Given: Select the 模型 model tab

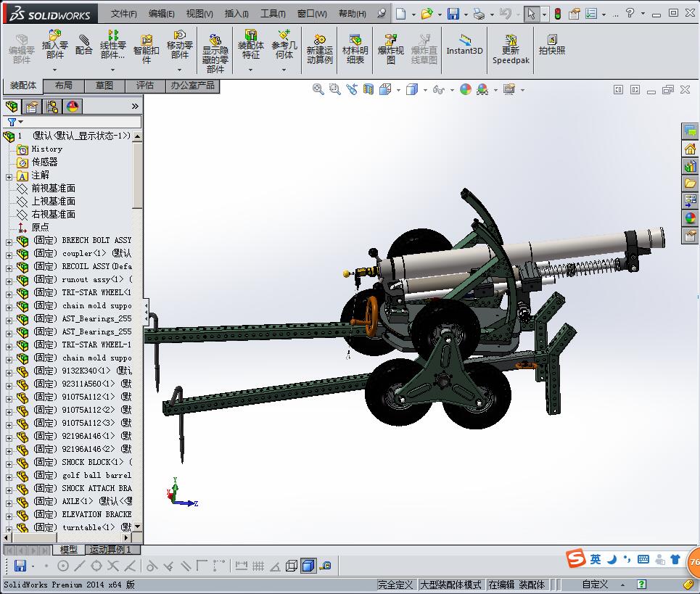Looking at the screenshot, I should [69, 549].
